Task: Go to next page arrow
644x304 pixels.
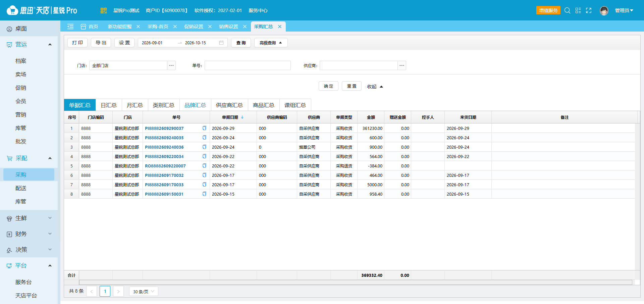Action: coord(118,291)
